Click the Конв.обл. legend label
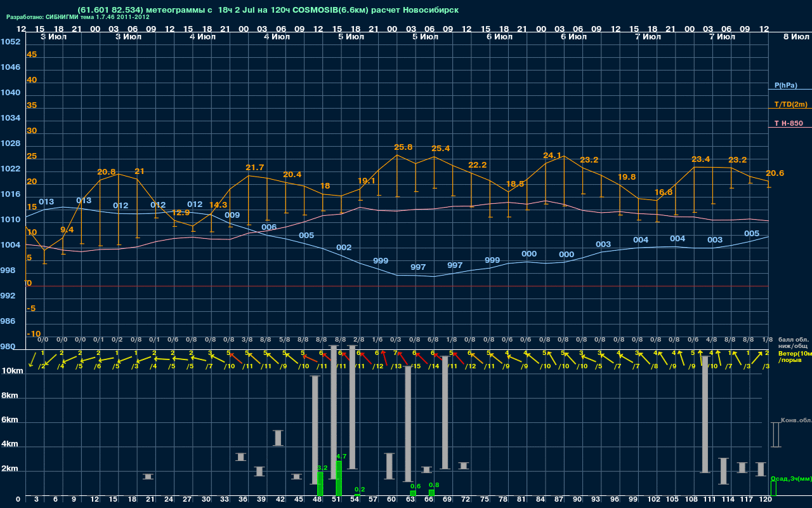Viewport: 812px width, 508px height. (796, 420)
